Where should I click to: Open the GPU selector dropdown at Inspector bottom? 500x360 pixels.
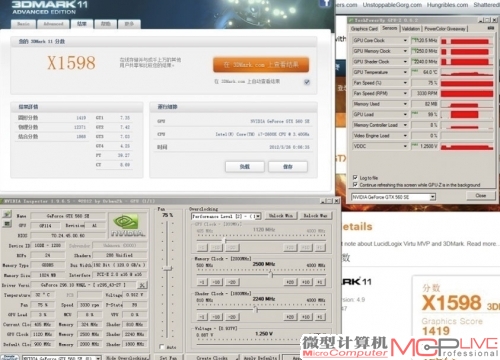(x=98, y=358)
